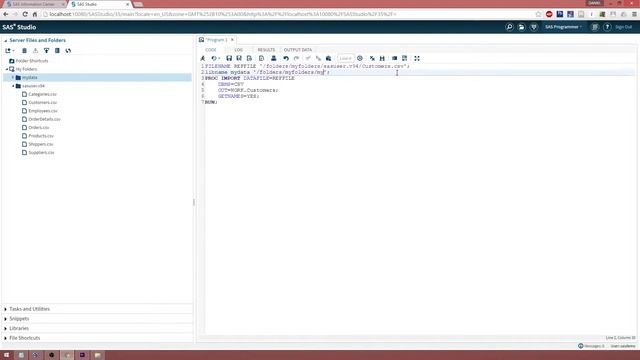Run the program with the running-man icon
Image resolution: width=640 pixels, height=360 pixels.
tap(203, 58)
